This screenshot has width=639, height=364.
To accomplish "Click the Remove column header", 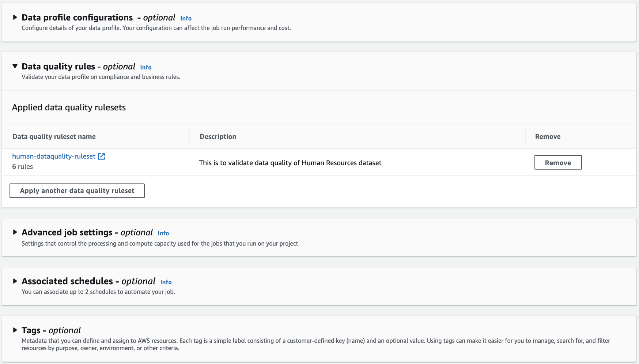I will [x=548, y=137].
